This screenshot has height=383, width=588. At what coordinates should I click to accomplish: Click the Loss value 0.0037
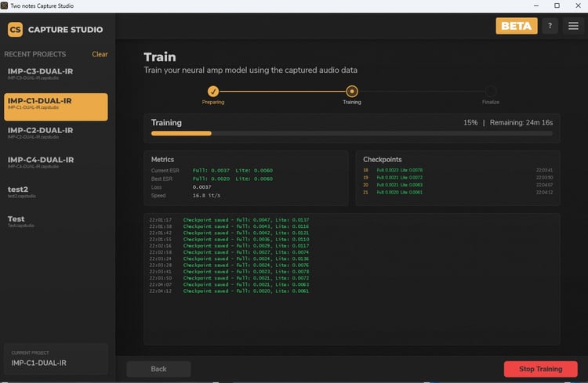tap(201, 187)
